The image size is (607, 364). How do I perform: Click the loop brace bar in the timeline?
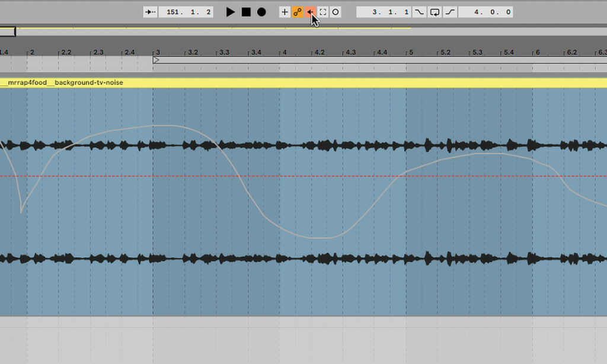coord(380,60)
